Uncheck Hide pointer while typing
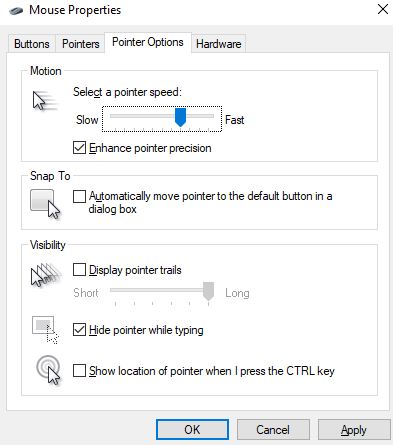Viewport: 393px width, 445px height. click(x=79, y=330)
